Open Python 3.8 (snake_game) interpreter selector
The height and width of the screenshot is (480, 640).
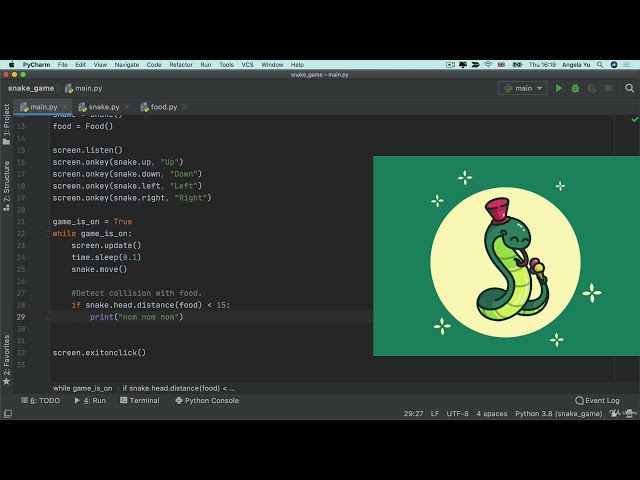click(x=558, y=413)
